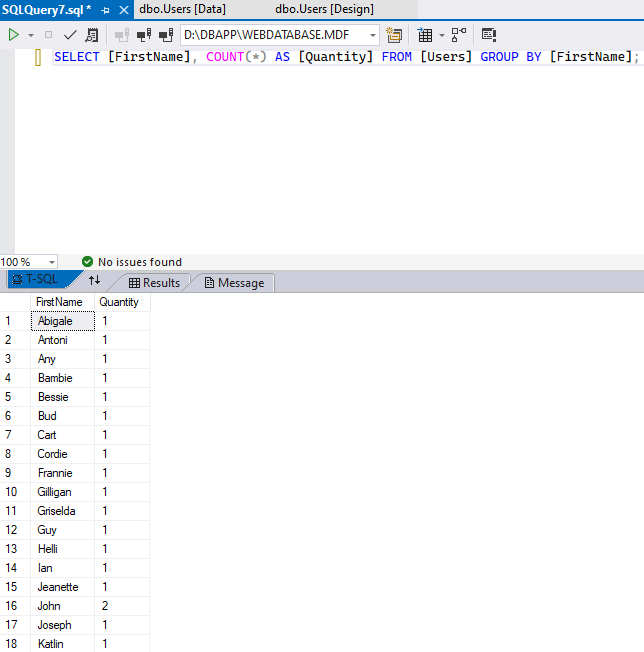Select the Katlin cell
This screenshot has width=644, height=652.
[63, 644]
